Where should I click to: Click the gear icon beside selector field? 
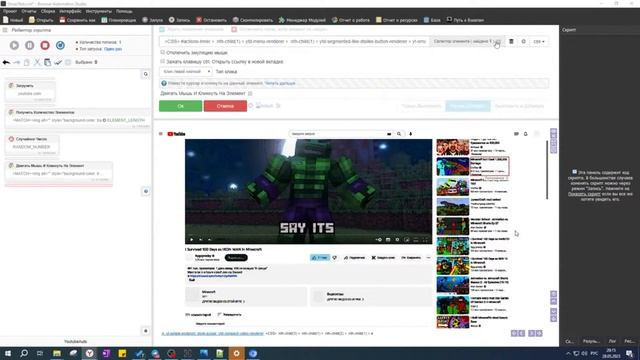pyautogui.click(x=524, y=41)
